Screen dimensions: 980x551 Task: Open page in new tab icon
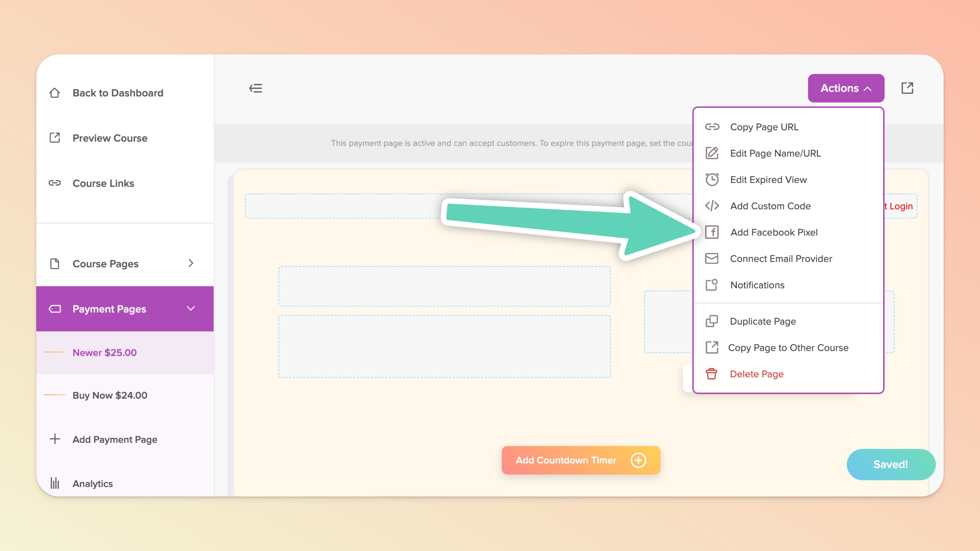tap(907, 88)
